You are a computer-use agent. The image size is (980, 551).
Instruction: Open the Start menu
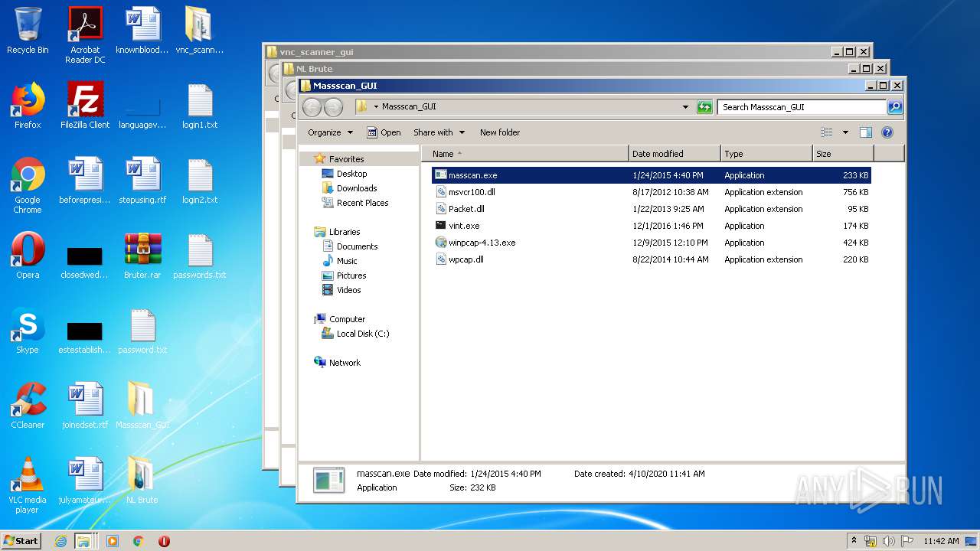21,540
